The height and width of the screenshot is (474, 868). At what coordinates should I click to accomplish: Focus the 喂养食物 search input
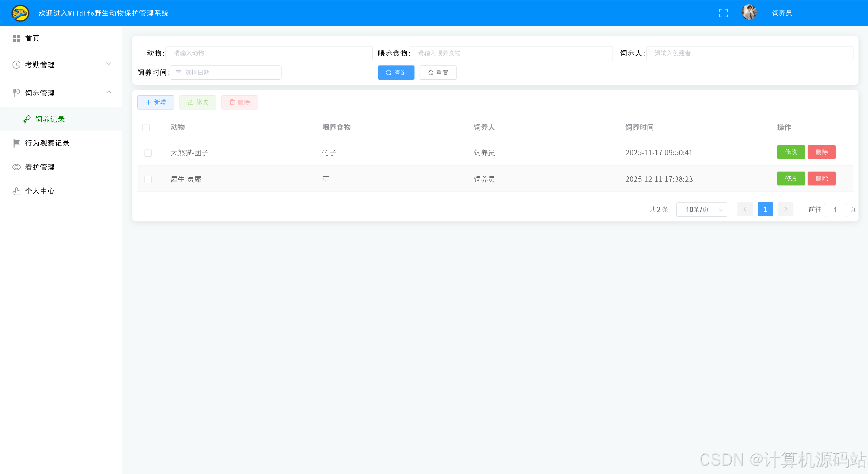[511, 53]
